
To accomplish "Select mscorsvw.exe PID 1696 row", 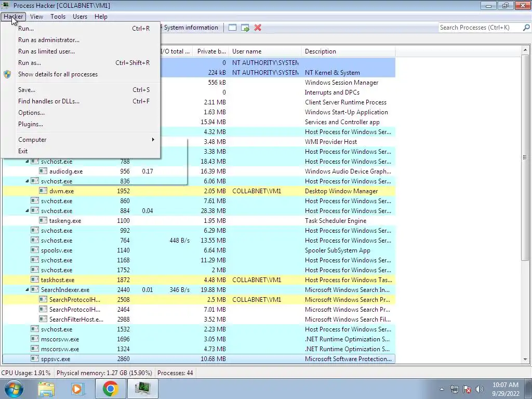I will coord(199,339).
